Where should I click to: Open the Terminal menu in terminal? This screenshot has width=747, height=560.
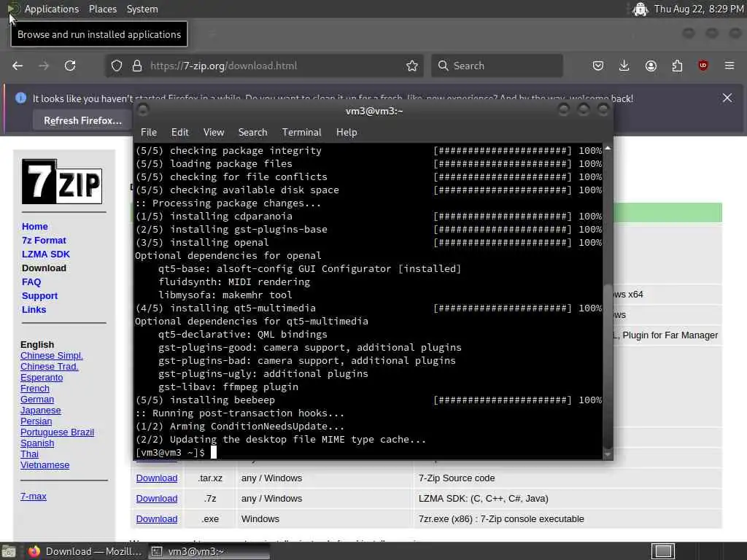click(x=301, y=132)
